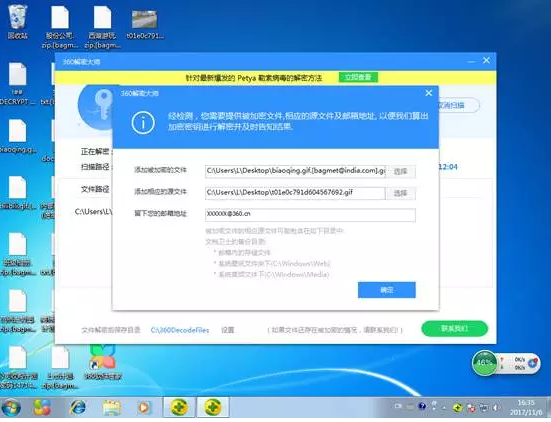
Task: Select the first zip.[bagm... file next to recycle bin
Action: click(60, 27)
